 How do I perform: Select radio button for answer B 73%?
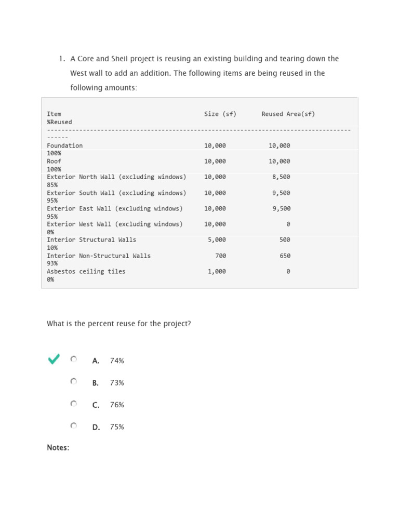coord(74,381)
